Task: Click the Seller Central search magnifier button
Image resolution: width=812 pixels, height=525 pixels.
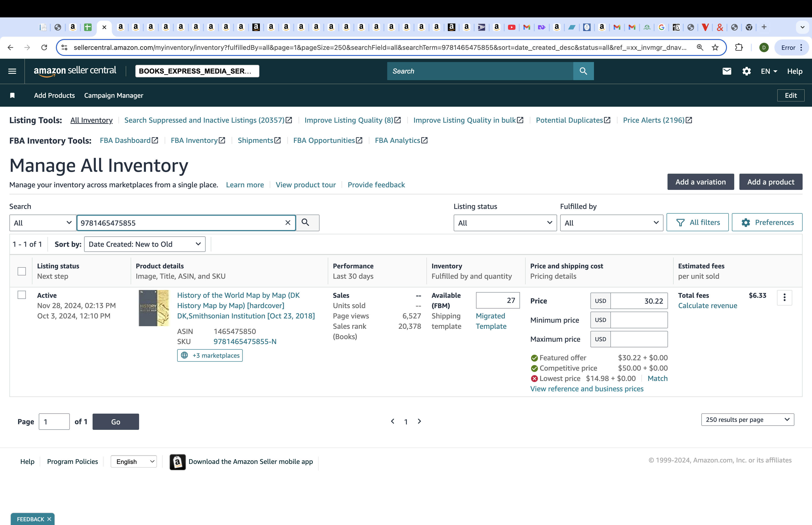Action: [583, 71]
